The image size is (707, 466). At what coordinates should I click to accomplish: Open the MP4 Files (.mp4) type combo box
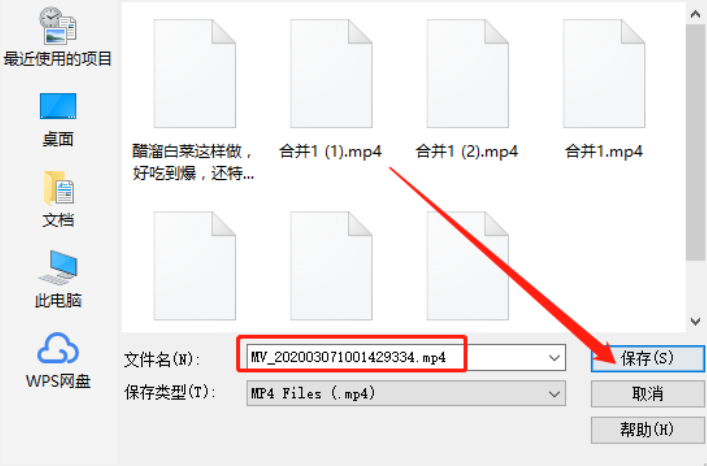coord(406,393)
